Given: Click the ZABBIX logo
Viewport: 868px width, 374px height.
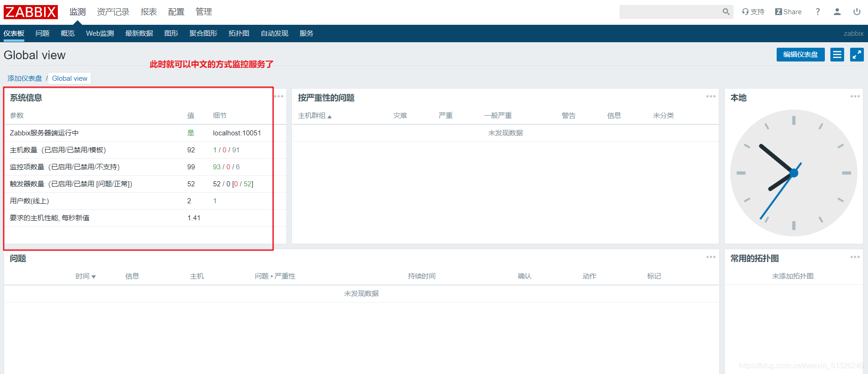Looking at the screenshot, I should coord(31,12).
